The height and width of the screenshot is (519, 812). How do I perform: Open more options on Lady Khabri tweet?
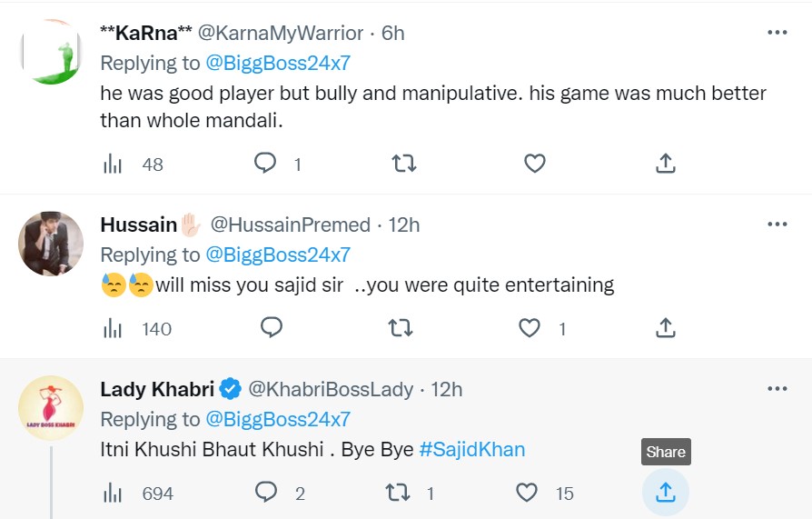(777, 389)
